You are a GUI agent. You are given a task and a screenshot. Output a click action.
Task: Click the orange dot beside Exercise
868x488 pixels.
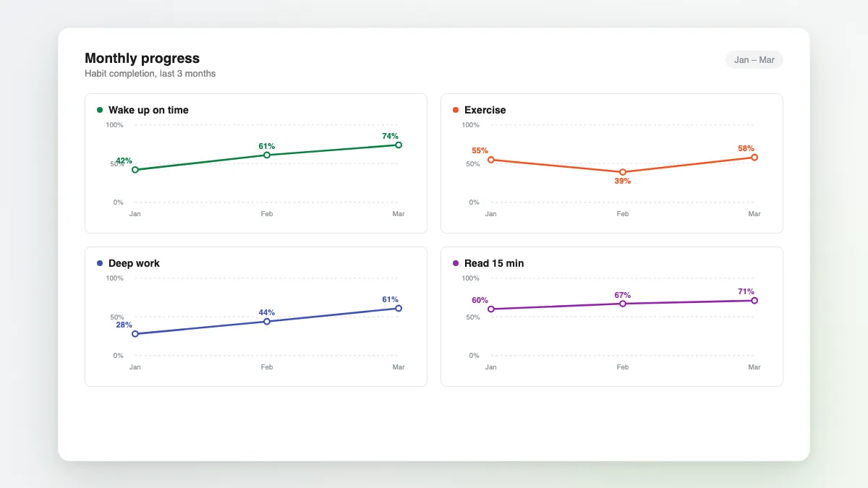(456, 110)
